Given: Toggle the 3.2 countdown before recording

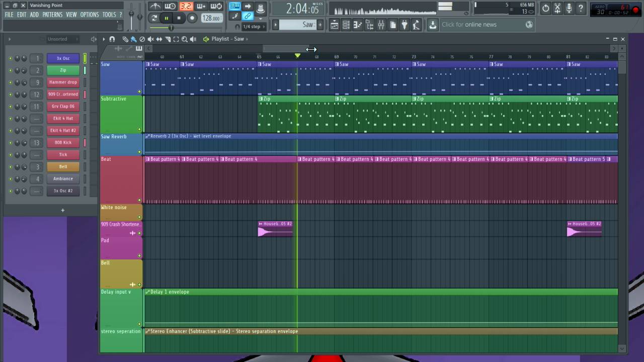Looking at the screenshot, I should (x=186, y=7).
